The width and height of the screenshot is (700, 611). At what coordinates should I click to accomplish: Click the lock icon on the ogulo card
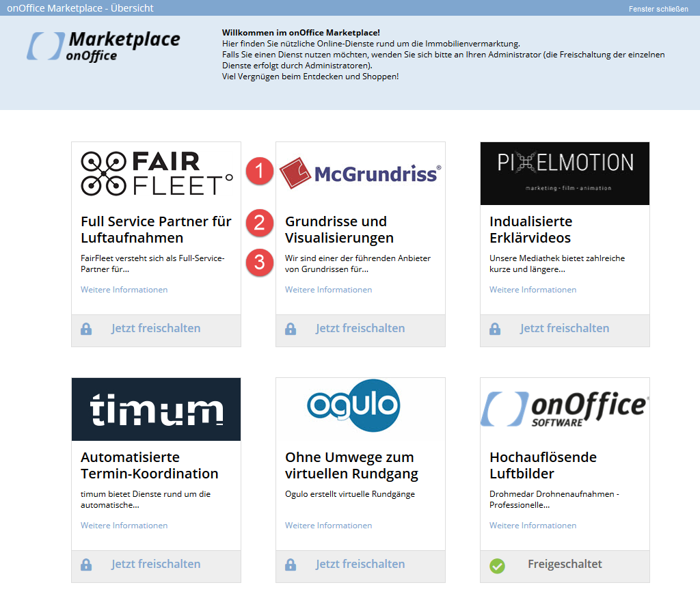(291, 565)
